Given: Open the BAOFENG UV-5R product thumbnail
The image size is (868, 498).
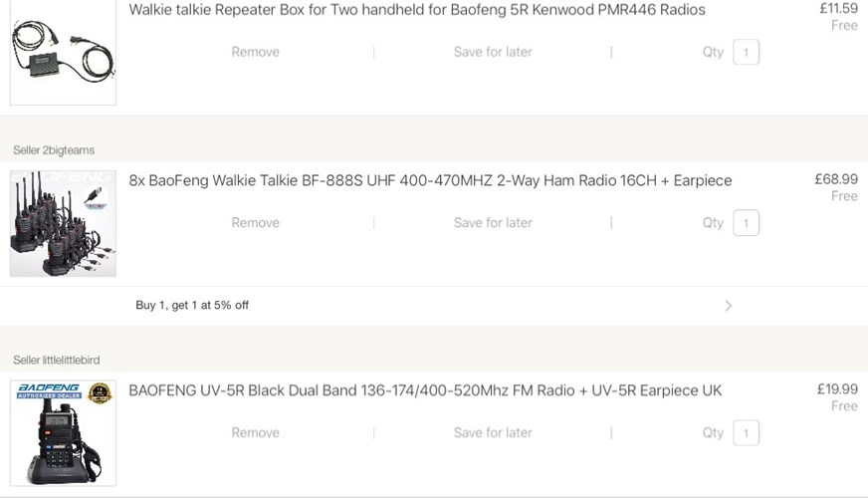Looking at the screenshot, I should (x=63, y=433).
